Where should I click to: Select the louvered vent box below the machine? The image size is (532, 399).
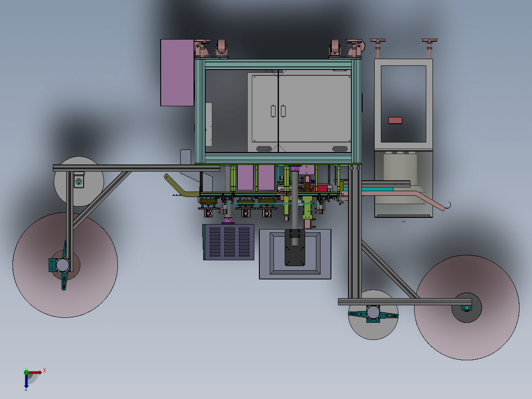click(x=229, y=242)
